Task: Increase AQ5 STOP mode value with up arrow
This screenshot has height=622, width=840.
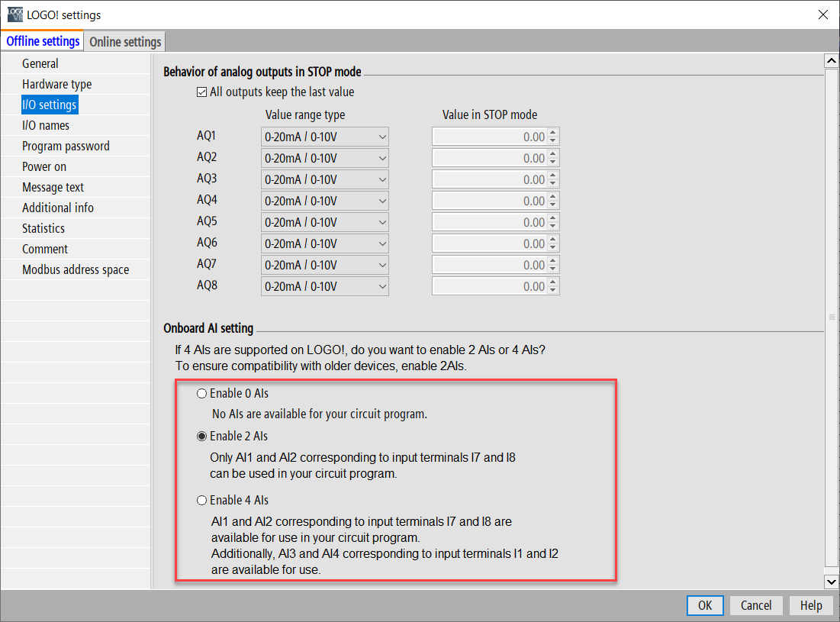Action: 553,218
